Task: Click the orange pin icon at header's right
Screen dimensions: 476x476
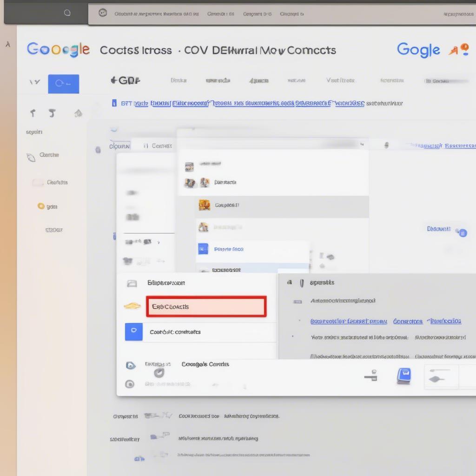Action: point(464,49)
